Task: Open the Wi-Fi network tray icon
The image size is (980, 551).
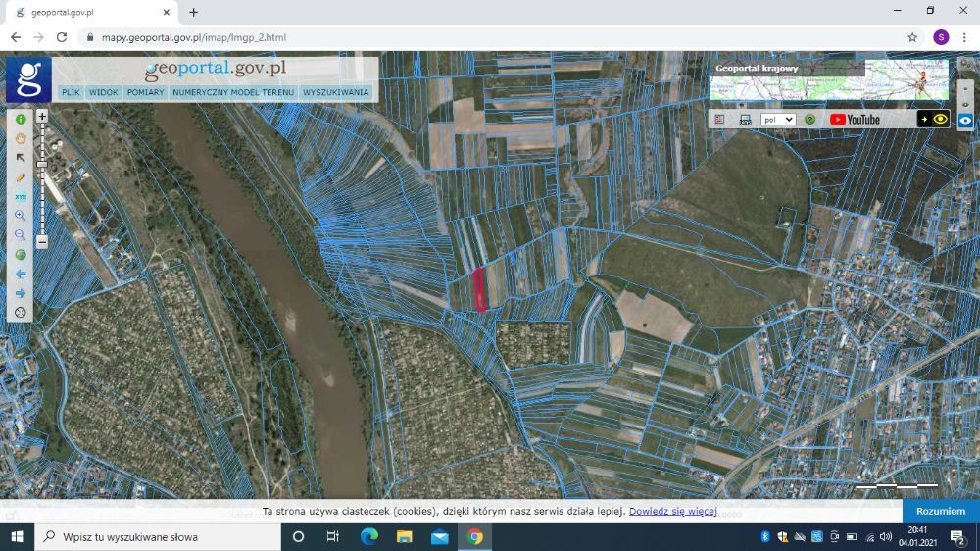Action: pos(869,536)
